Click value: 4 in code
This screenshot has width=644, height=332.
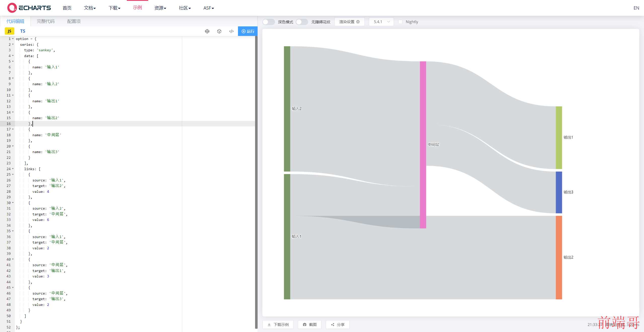pos(41,192)
